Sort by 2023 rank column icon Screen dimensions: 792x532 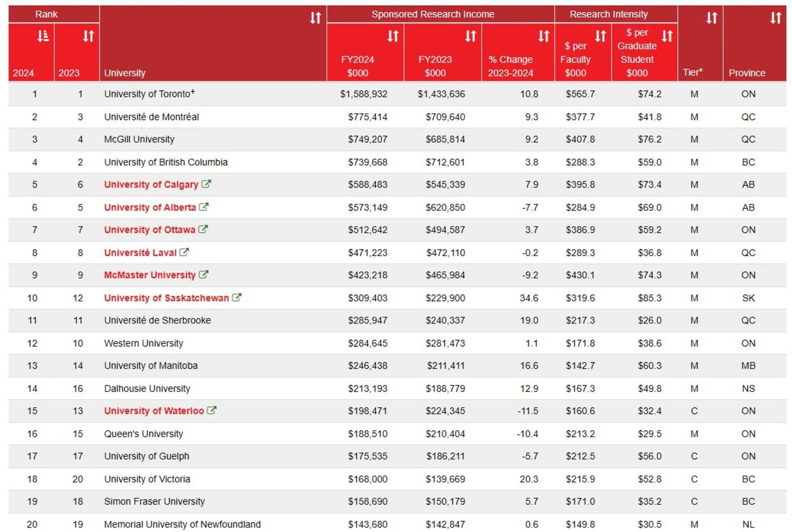click(x=88, y=36)
